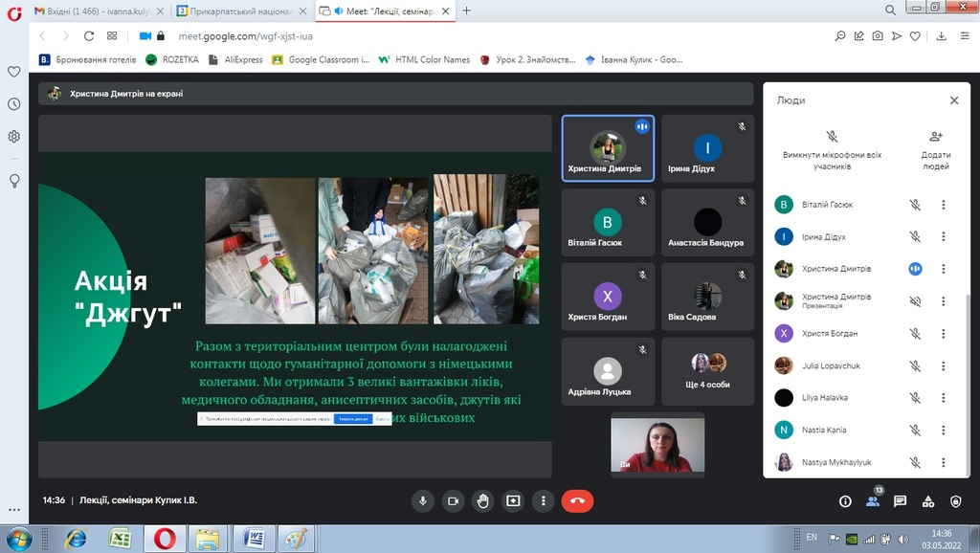This screenshot has height=553, width=980.
Task: Switch to the Gmail 'Вхідні' browser tab
Action: click(x=99, y=11)
